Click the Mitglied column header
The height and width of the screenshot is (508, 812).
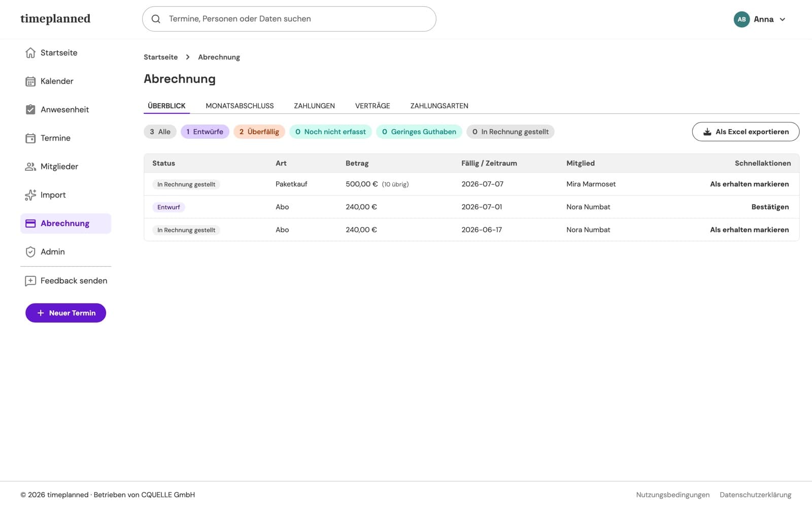coord(581,163)
